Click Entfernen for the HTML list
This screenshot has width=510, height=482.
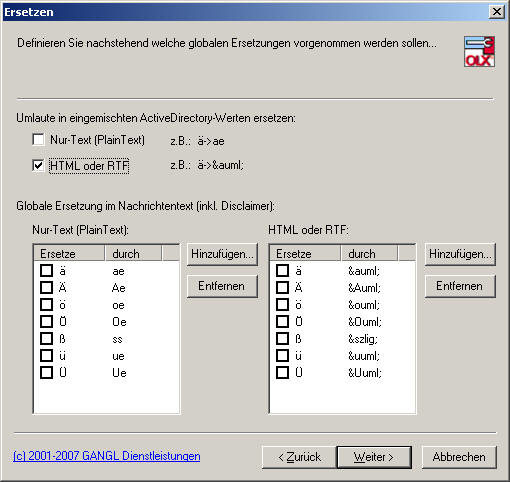460,286
